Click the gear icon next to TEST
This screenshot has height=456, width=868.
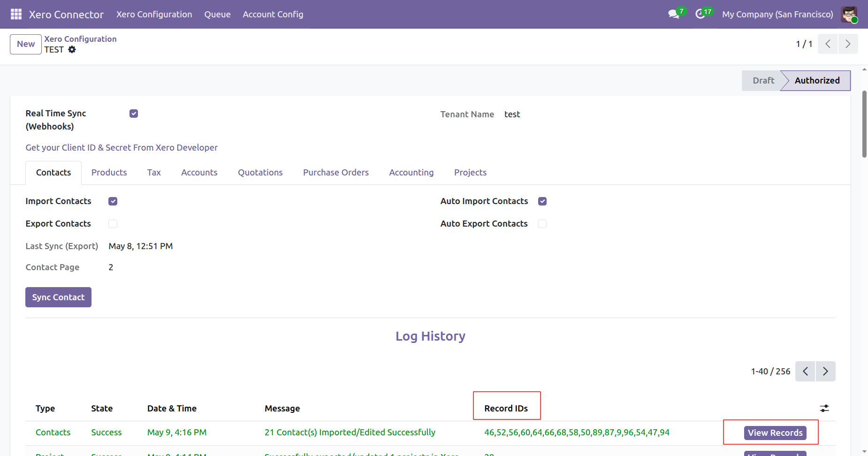(72, 49)
